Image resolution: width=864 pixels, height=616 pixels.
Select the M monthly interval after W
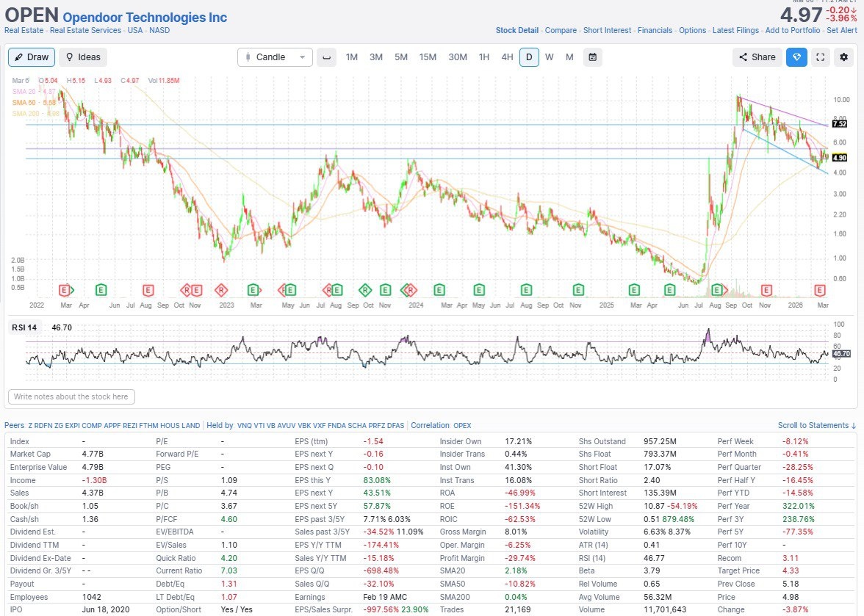point(569,57)
